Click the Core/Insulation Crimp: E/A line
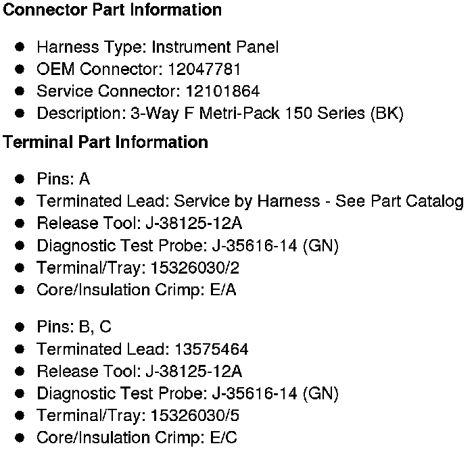476x450 pixels. tap(136, 290)
